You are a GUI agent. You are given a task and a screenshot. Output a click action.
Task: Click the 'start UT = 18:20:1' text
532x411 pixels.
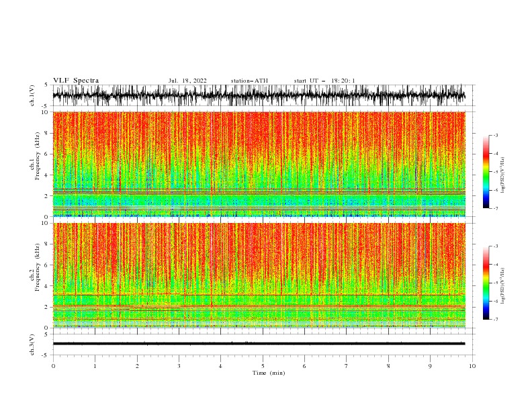(x=324, y=81)
